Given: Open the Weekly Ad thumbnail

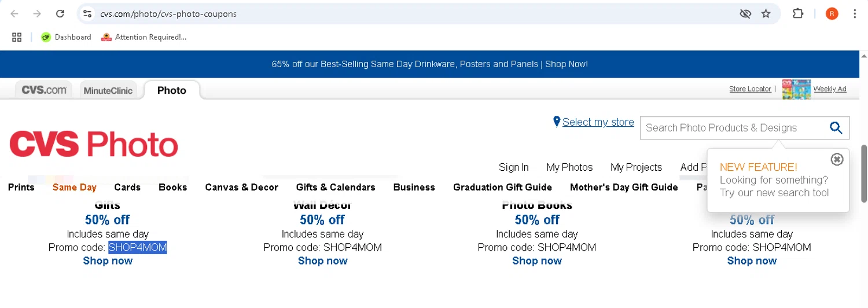Looking at the screenshot, I should (x=796, y=89).
